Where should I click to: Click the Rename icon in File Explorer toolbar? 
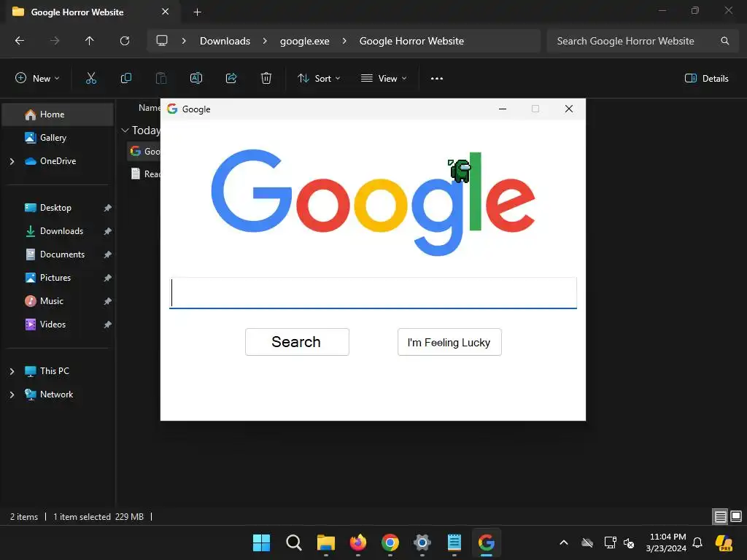pyautogui.click(x=196, y=78)
